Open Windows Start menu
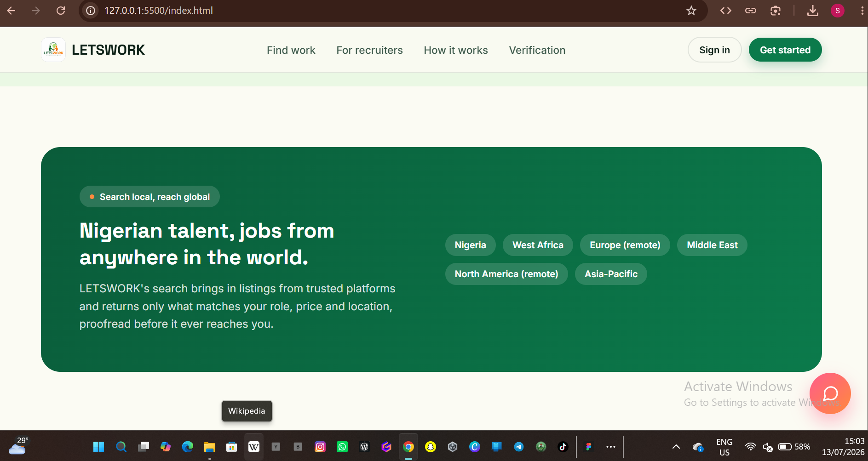 (x=99, y=447)
